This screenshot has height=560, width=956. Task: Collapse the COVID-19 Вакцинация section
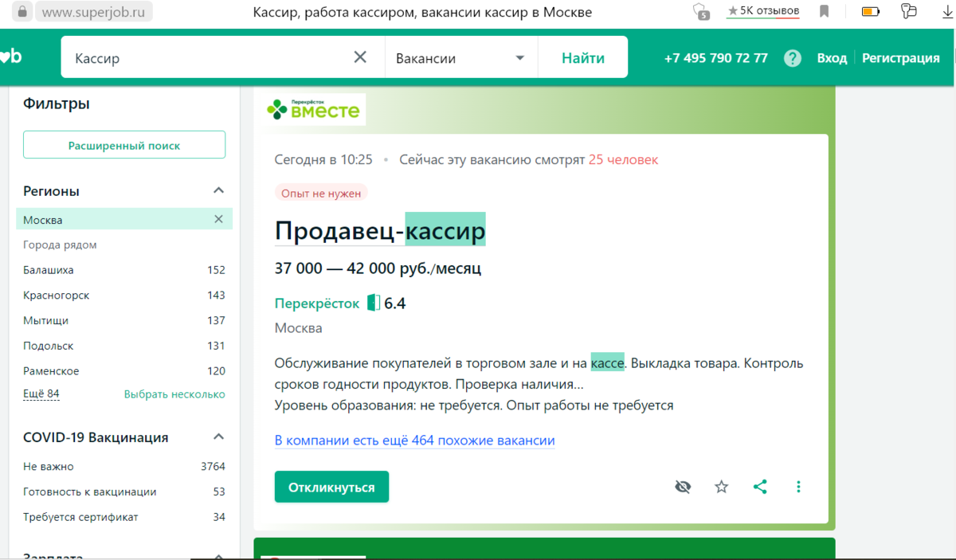218,437
